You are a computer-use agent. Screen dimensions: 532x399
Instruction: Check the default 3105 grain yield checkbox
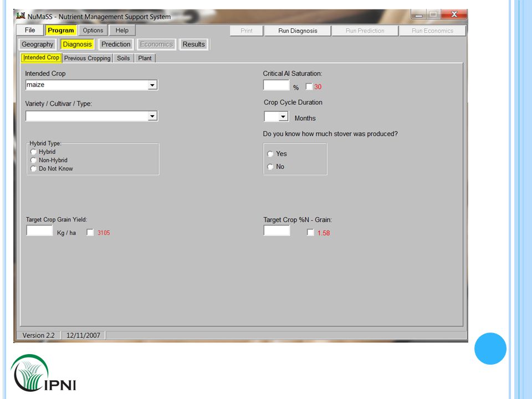pos(90,232)
